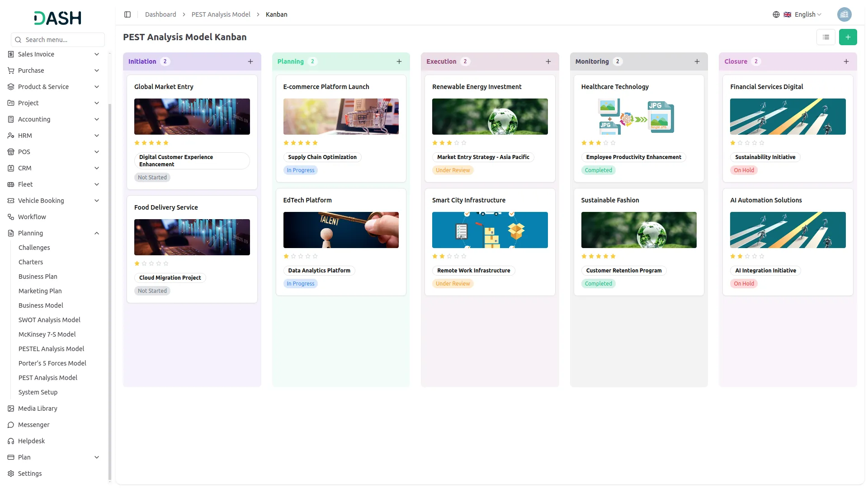Image resolution: width=868 pixels, height=488 pixels.
Task: Open SWOT Analysis Model submenu item
Action: (x=49, y=320)
